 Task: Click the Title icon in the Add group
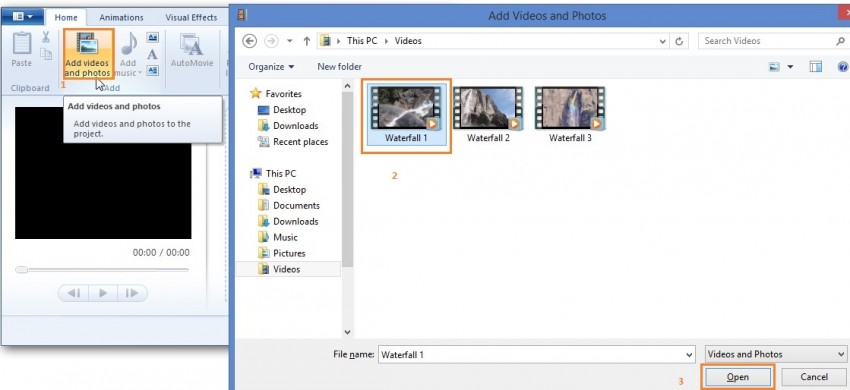pyautogui.click(x=153, y=37)
